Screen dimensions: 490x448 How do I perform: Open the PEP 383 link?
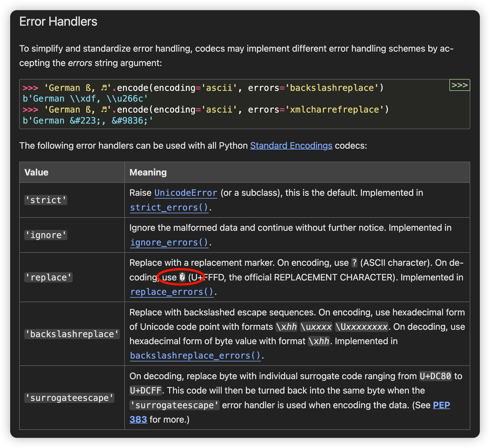pyautogui.click(x=441, y=405)
